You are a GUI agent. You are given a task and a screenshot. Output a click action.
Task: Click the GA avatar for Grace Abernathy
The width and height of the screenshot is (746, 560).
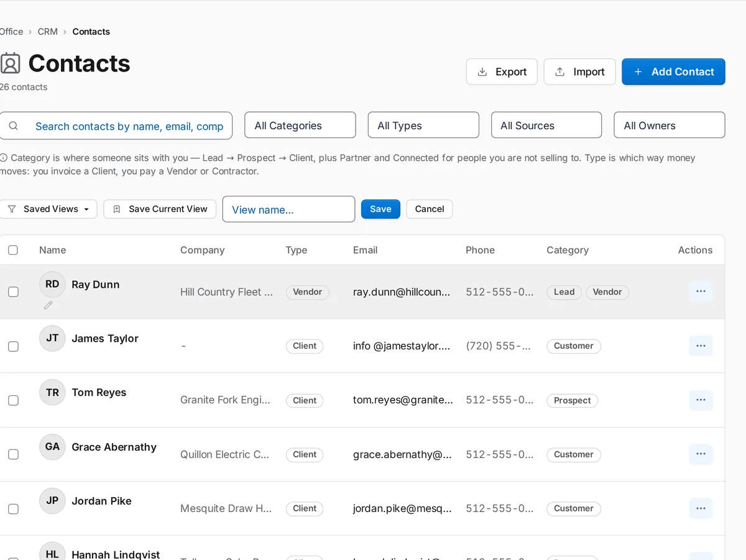coord(52,447)
